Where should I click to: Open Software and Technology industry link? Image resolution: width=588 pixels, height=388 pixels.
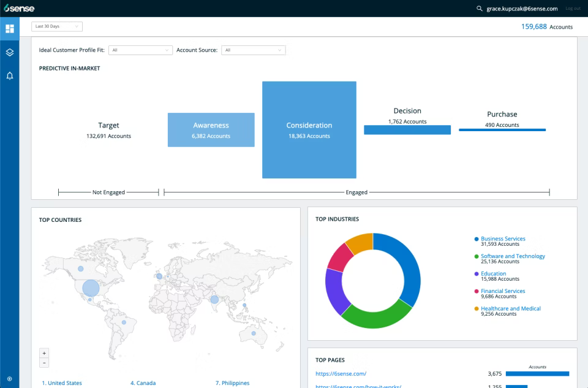tap(513, 256)
